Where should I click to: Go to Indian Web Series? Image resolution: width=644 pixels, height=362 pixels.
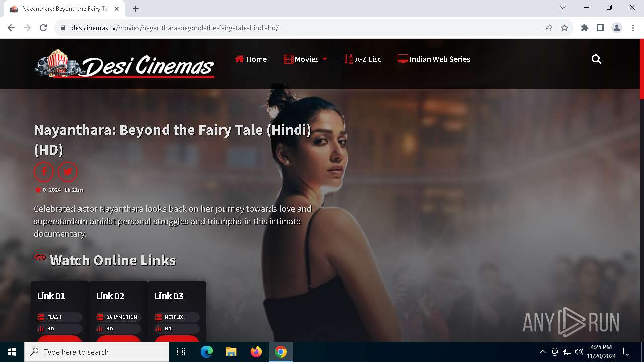434,59
